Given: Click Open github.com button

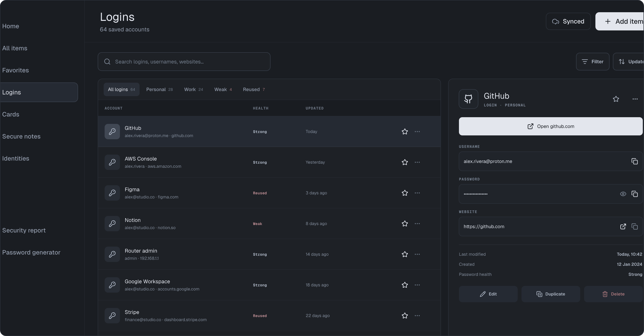Looking at the screenshot, I should pos(550,126).
